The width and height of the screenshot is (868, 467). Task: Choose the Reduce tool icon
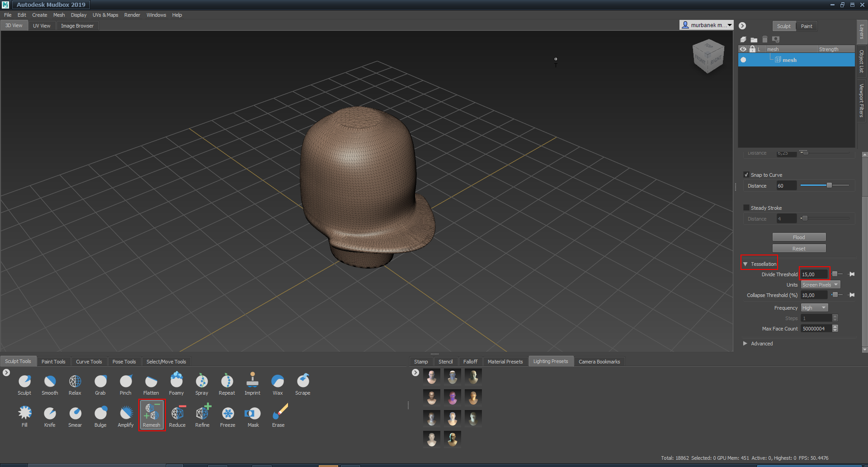click(x=177, y=414)
